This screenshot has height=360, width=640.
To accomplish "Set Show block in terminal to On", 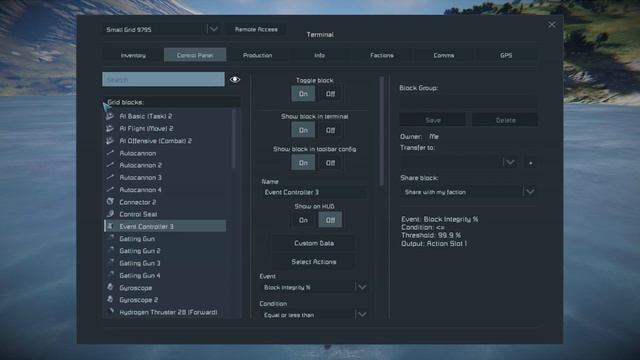I will point(303,130).
